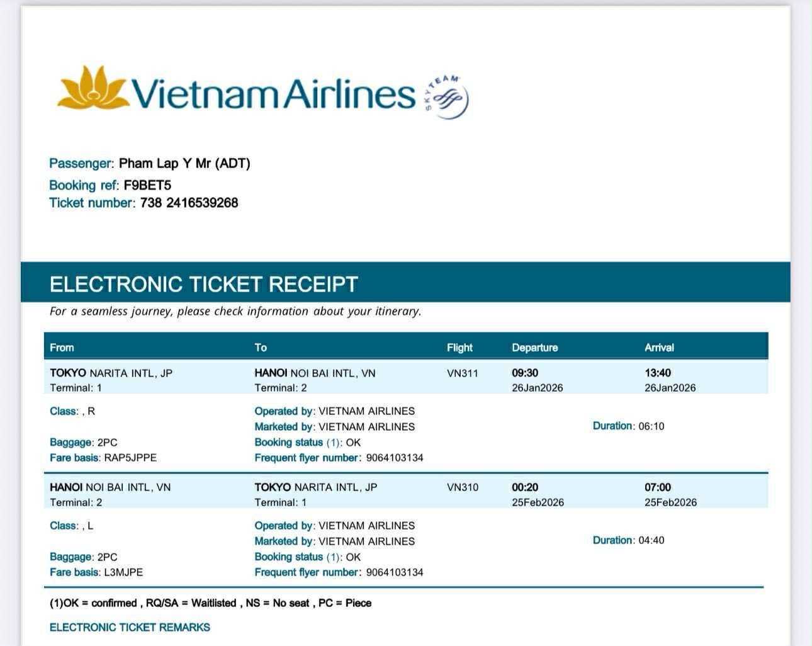Click fare basis RAP5JPPE
Screen dimensions: 812x646
coord(130,458)
